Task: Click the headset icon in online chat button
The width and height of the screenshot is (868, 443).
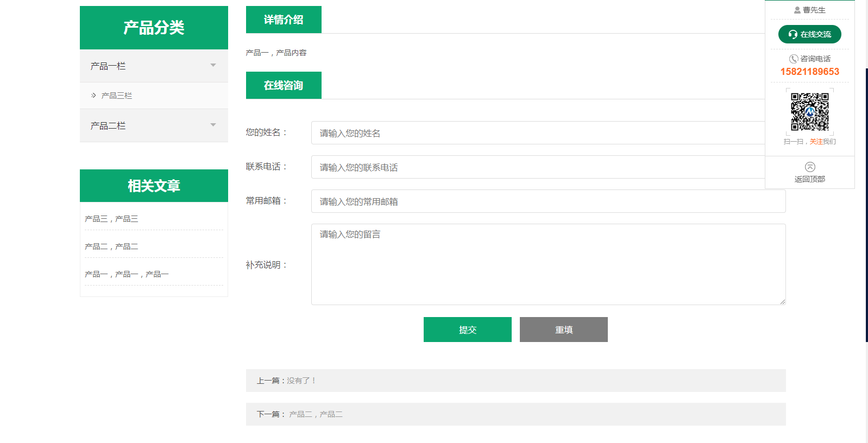Action: pos(793,34)
